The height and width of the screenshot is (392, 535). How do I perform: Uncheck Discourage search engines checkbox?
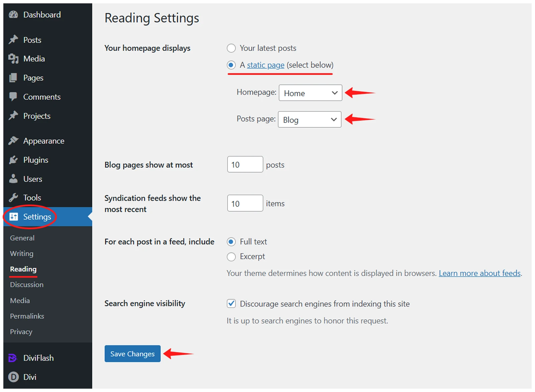(231, 303)
